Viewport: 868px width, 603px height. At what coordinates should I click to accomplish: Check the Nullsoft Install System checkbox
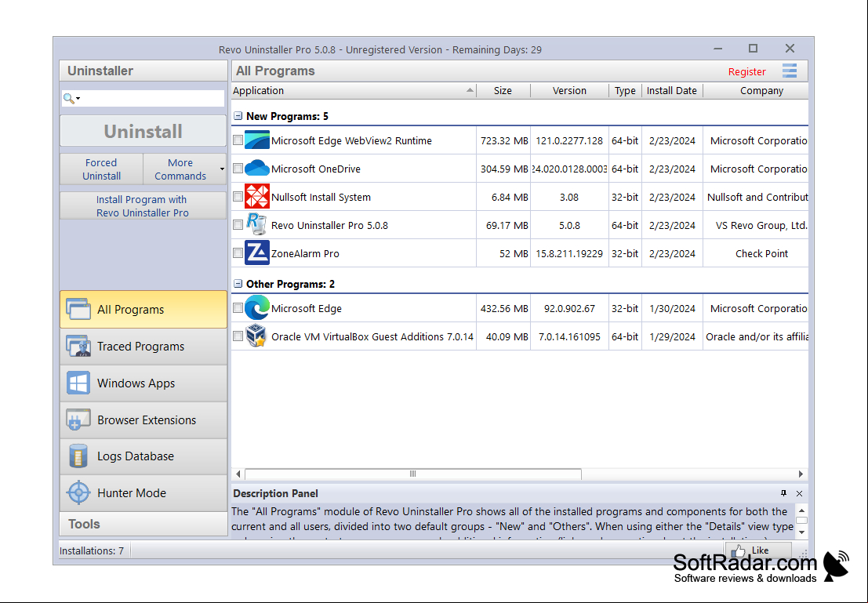pos(238,197)
